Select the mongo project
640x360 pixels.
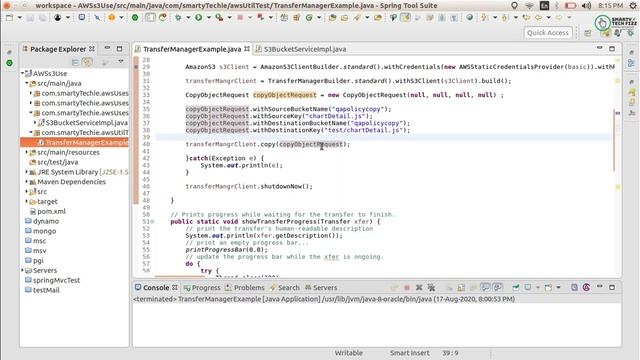tap(44, 231)
